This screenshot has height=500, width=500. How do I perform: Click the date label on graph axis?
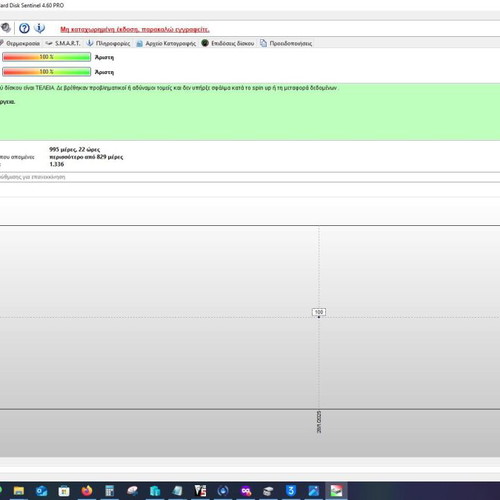[x=319, y=422]
